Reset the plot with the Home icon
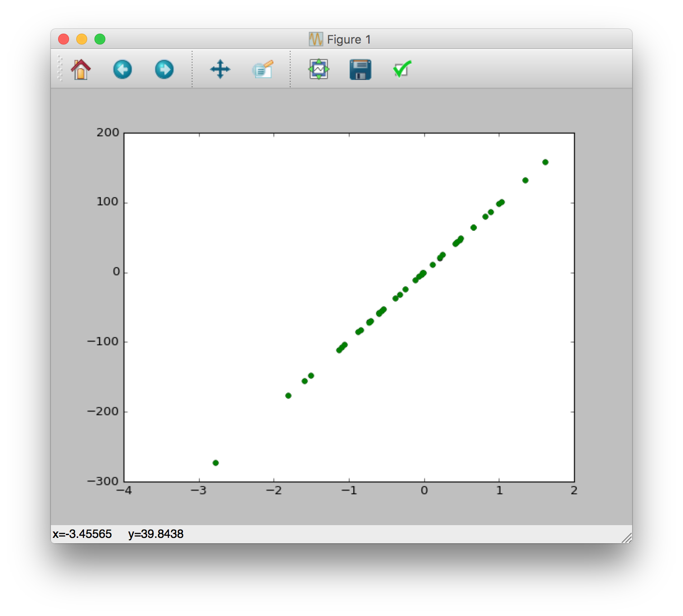The width and height of the screenshot is (683, 616). (81, 70)
